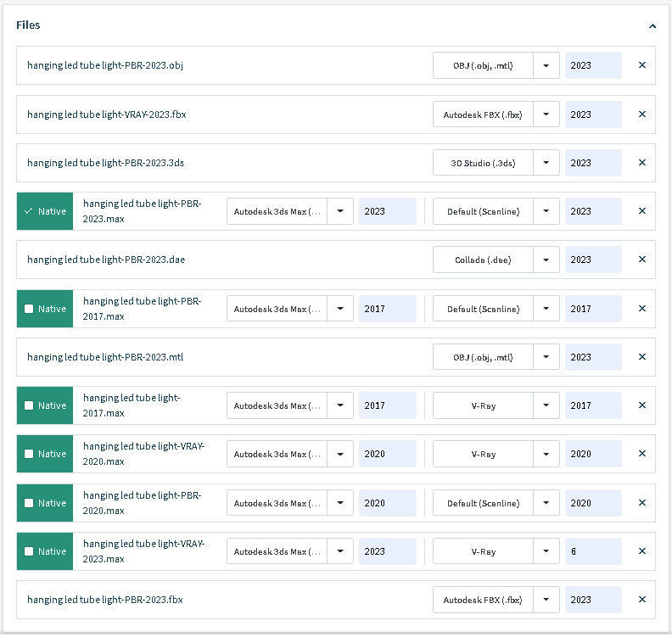The width and height of the screenshot is (672, 637).
Task: Open V-Ray renderer dropdown for VRAY-2023.max
Action: click(x=546, y=551)
